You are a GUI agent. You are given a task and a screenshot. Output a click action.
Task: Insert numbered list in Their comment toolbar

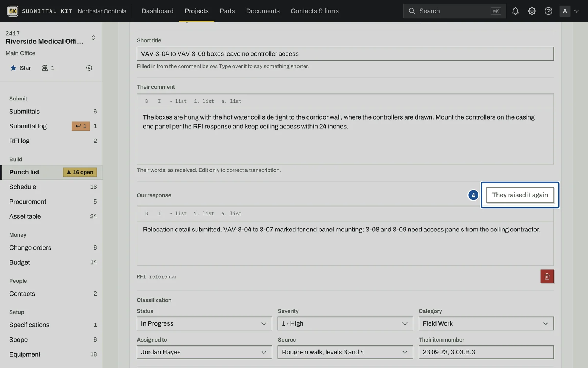[x=204, y=101]
